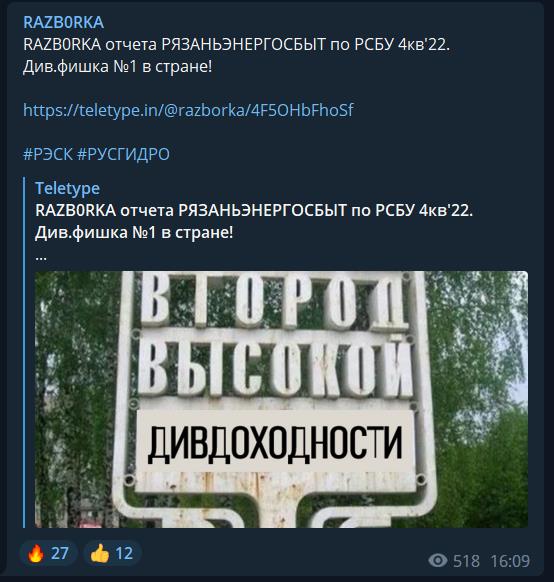Open the RAZB0RKA channel name

[x=63, y=22]
